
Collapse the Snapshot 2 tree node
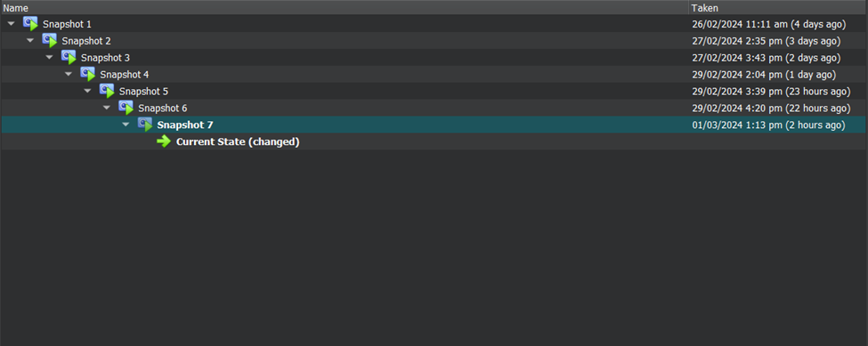coord(30,41)
